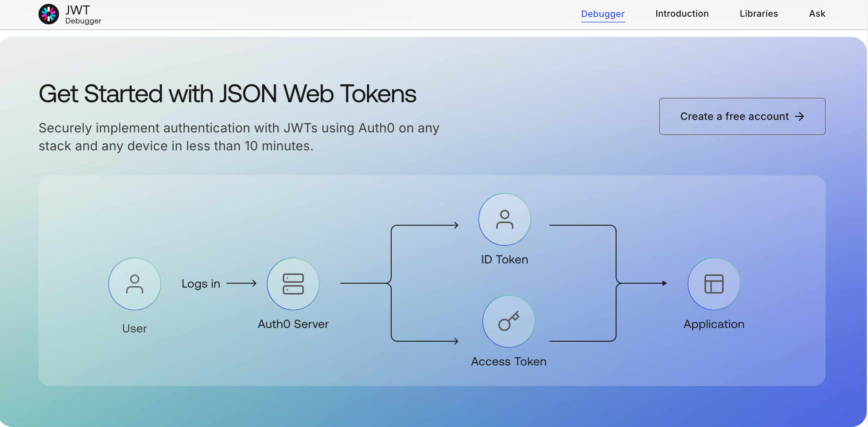Click the colorful pinwheel logo mark
The height and width of the screenshot is (427, 868).
(48, 13)
